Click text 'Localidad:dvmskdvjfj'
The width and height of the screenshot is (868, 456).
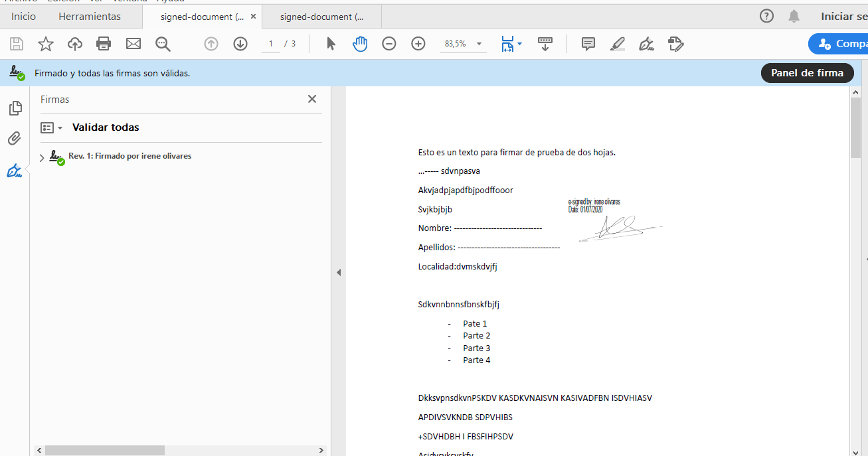click(458, 267)
